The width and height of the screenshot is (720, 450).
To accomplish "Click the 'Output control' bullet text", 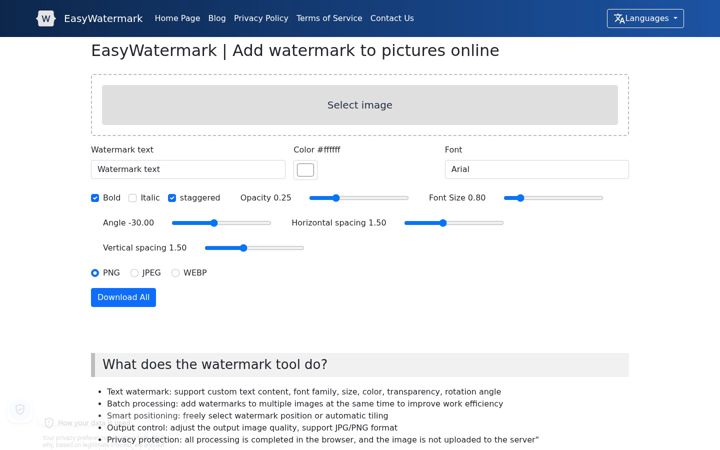I will point(252,428).
